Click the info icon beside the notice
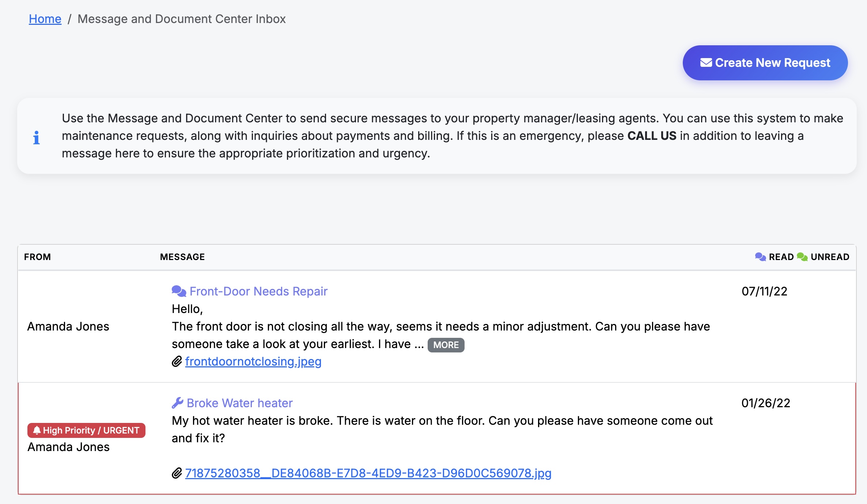 pyautogui.click(x=36, y=138)
